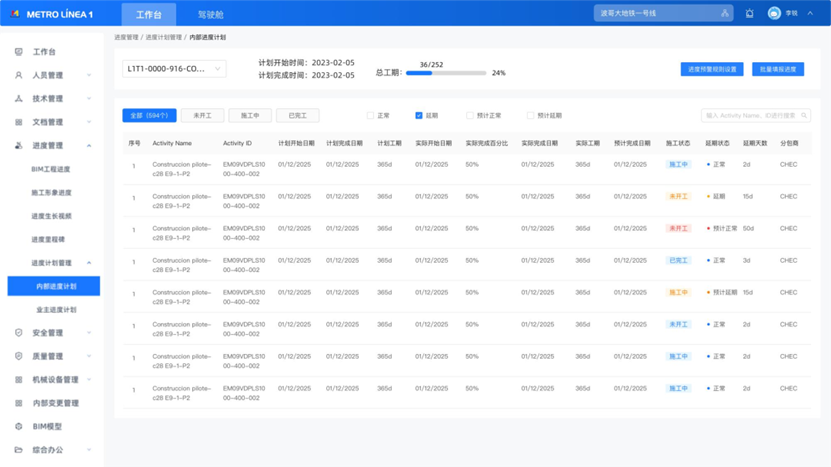Click the 实际完成百分比 column header
Image resolution: width=831 pixels, height=467 pixels.
(x=487, y=144)
